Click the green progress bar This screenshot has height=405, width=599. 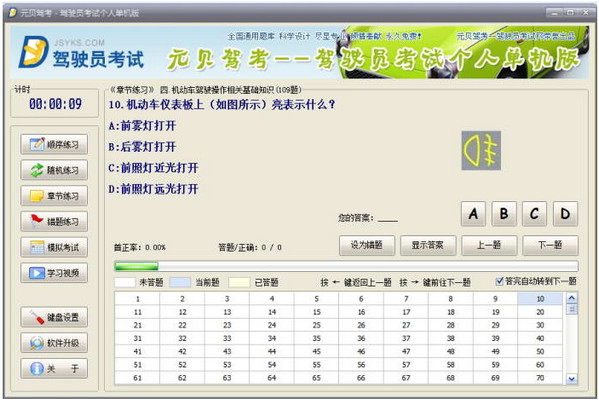346,266
